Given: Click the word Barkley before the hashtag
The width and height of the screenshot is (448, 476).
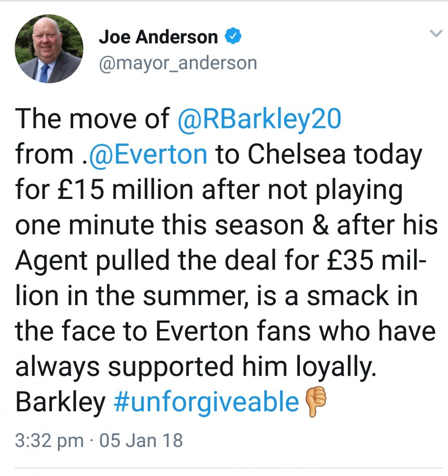Looking at the screenshot, I should pos(60,403).
